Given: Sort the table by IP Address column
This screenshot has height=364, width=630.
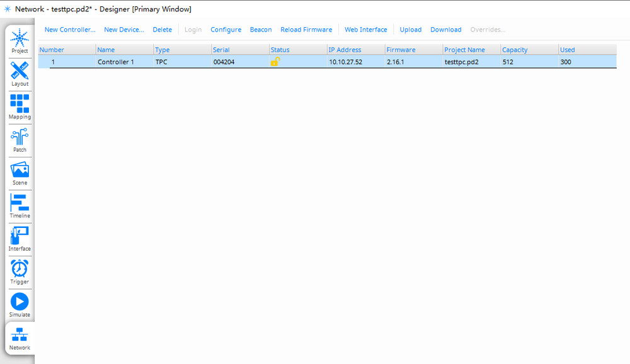Looking at the screenshot, I should [345, 50].
